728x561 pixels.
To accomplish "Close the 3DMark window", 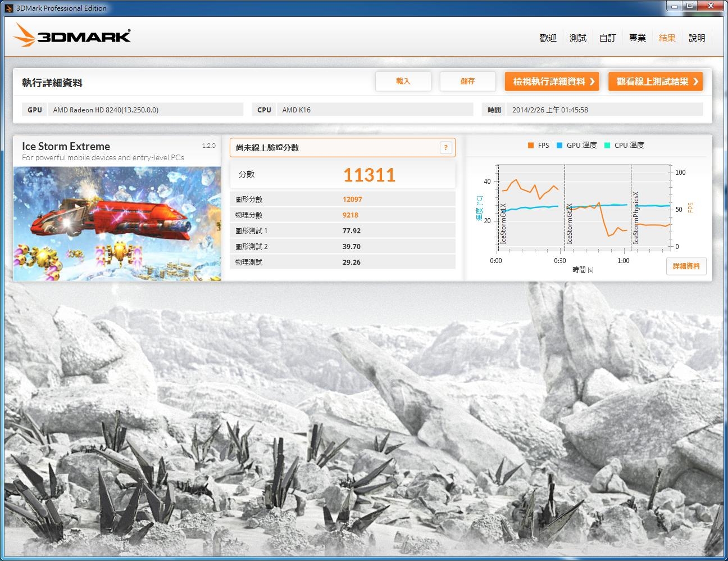I will [x=711, y=6].
